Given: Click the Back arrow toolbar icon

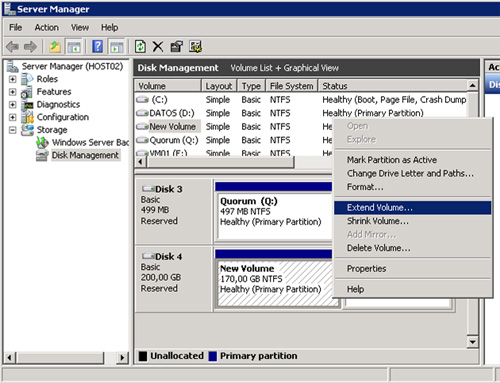Looking at the screenshot, I should (12, 47).
